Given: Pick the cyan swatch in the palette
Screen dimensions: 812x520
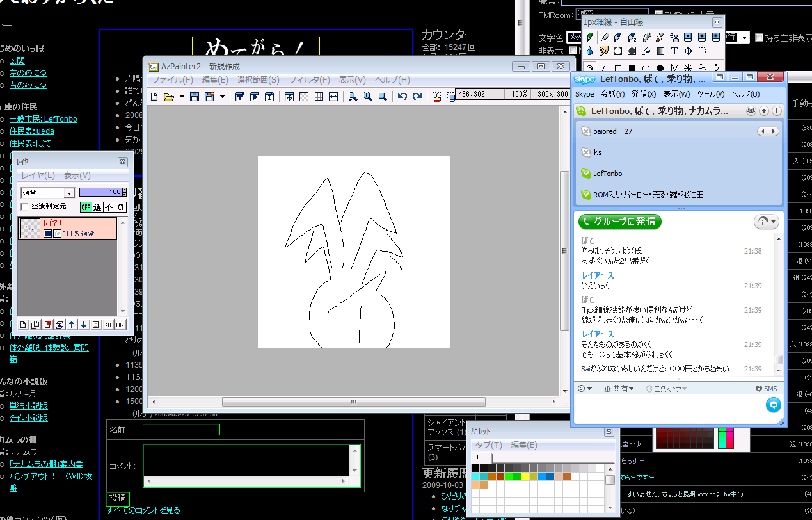Looking at the screenshot, I should tap(475, 476).
